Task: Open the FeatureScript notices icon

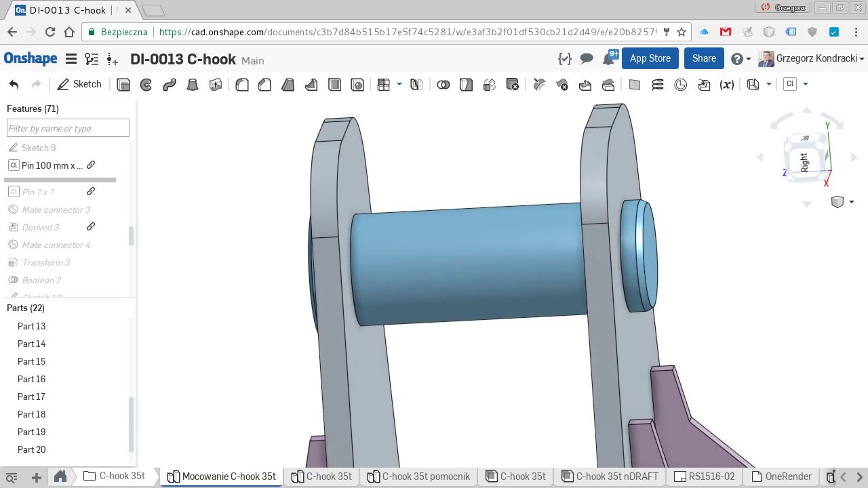Action: tap(565, 59)
